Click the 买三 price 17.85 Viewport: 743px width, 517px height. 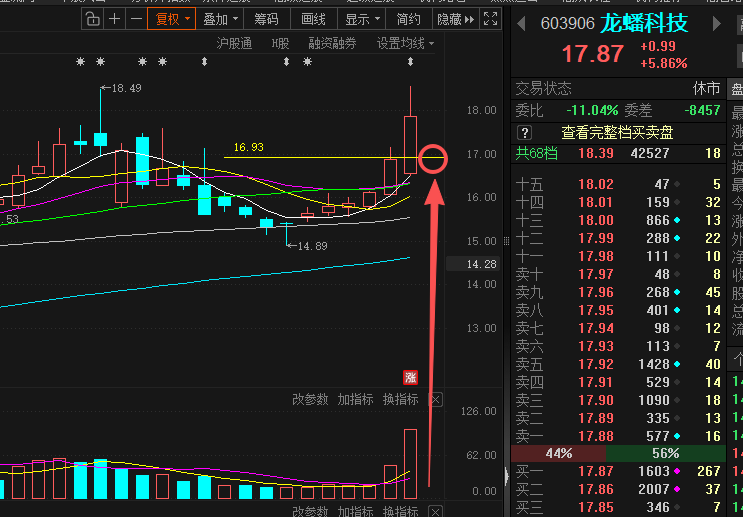point(596,507)
